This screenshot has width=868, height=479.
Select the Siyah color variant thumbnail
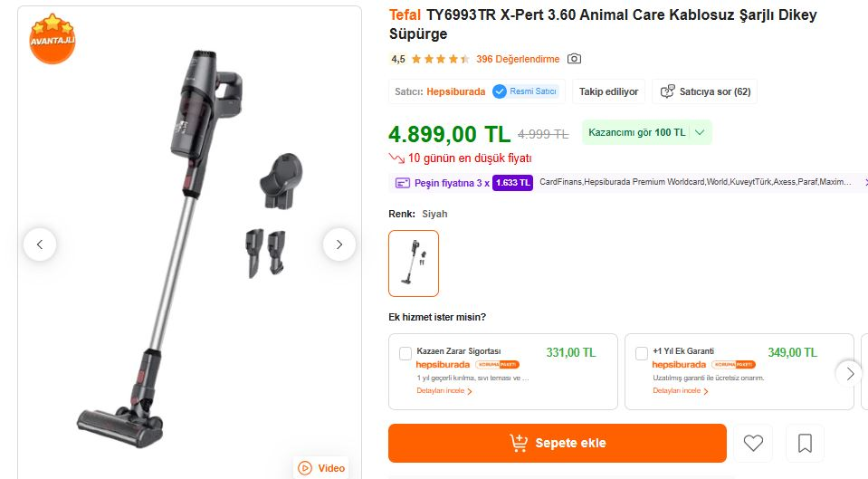(x=414, y=263)
